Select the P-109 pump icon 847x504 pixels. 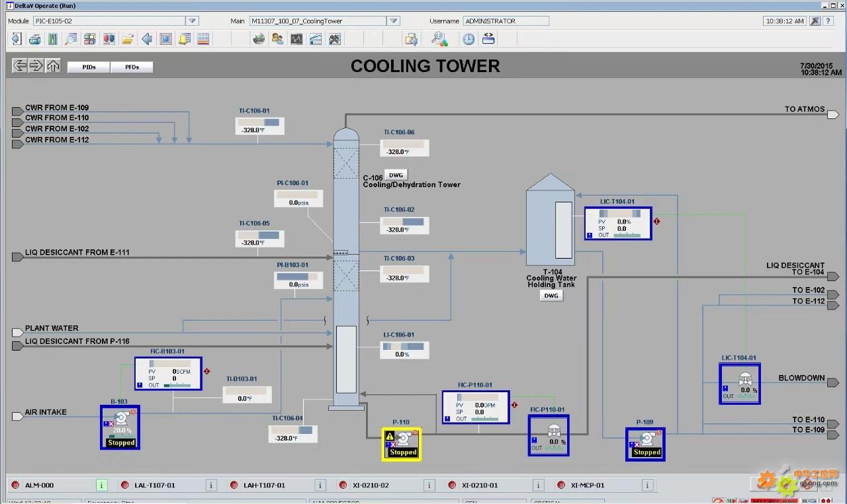tap(645, 444)
